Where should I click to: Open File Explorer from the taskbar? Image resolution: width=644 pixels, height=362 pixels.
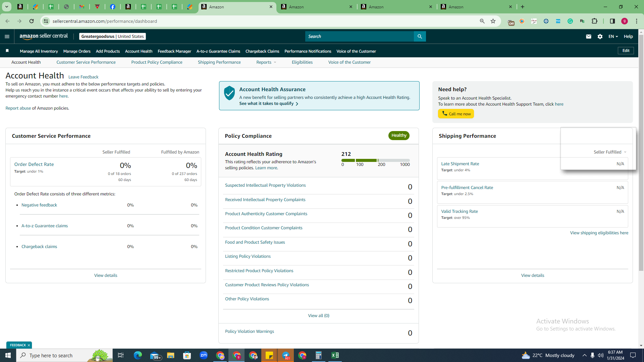(x=171, y=355)
